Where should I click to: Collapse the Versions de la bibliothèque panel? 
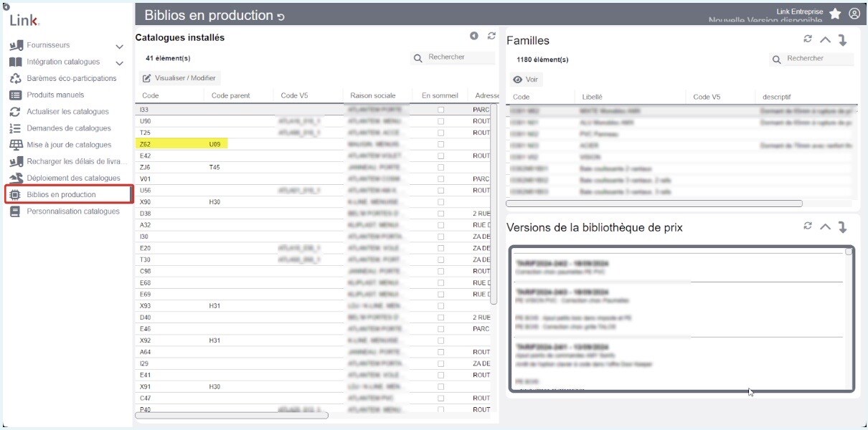point(825,226)
